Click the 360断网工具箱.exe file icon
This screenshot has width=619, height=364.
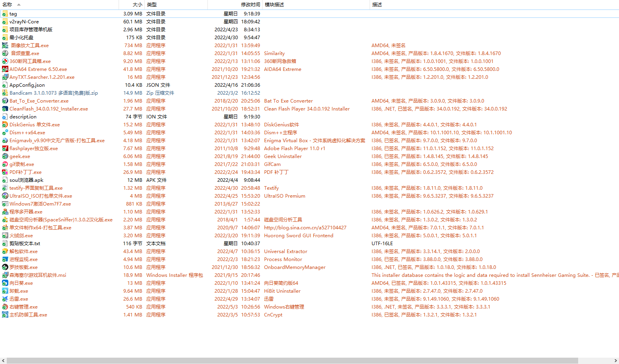tap(5, 61)
